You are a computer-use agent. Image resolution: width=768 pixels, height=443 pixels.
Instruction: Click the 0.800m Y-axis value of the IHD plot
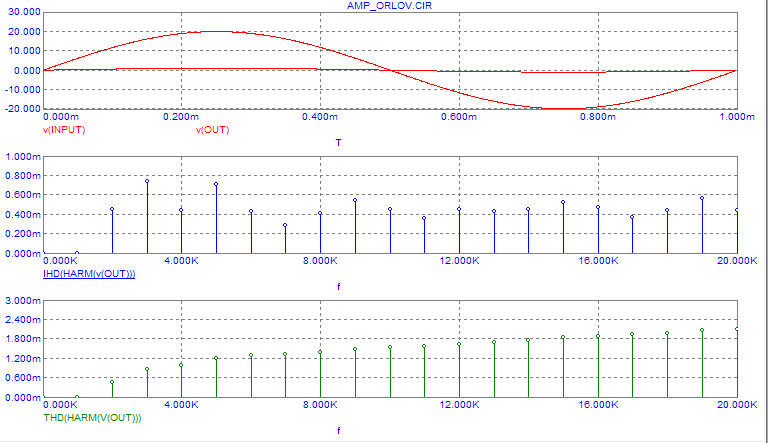[x=23, y=175]
